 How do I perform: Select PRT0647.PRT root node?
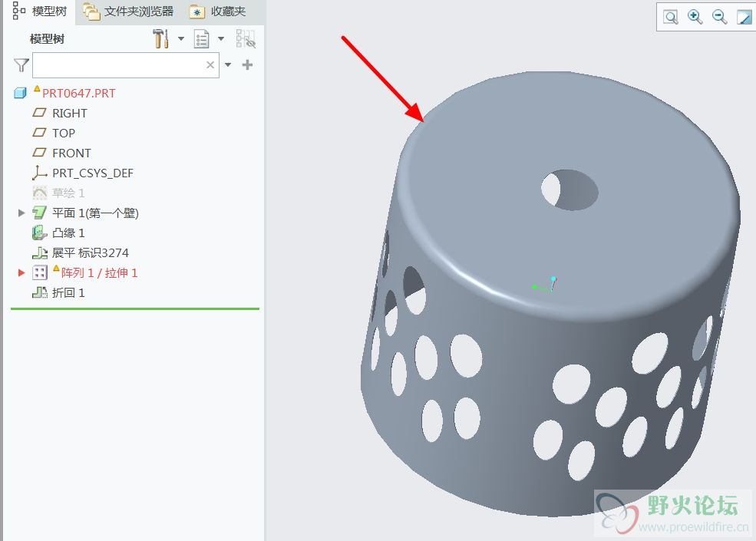[78, 93]
